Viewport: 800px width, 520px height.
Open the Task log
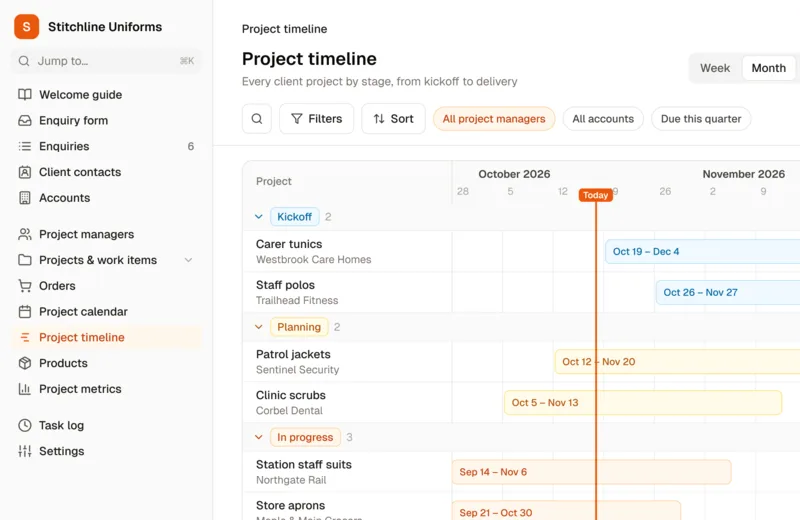click(107, 425)
